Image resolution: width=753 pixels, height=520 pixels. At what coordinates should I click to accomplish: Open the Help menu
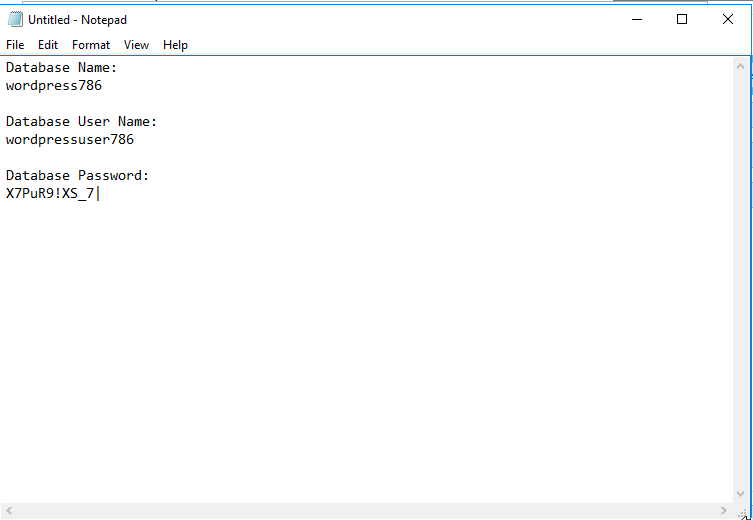tap(175, 45)
